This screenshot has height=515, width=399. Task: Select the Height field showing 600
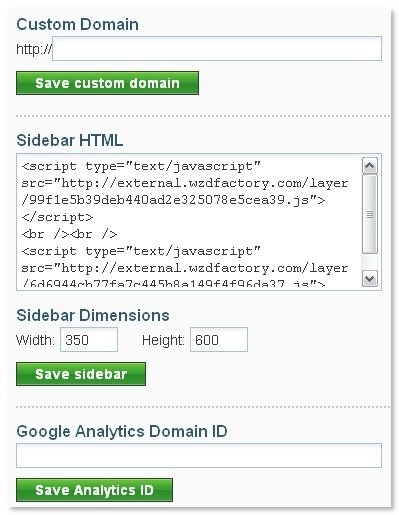[x=219, y=340]
